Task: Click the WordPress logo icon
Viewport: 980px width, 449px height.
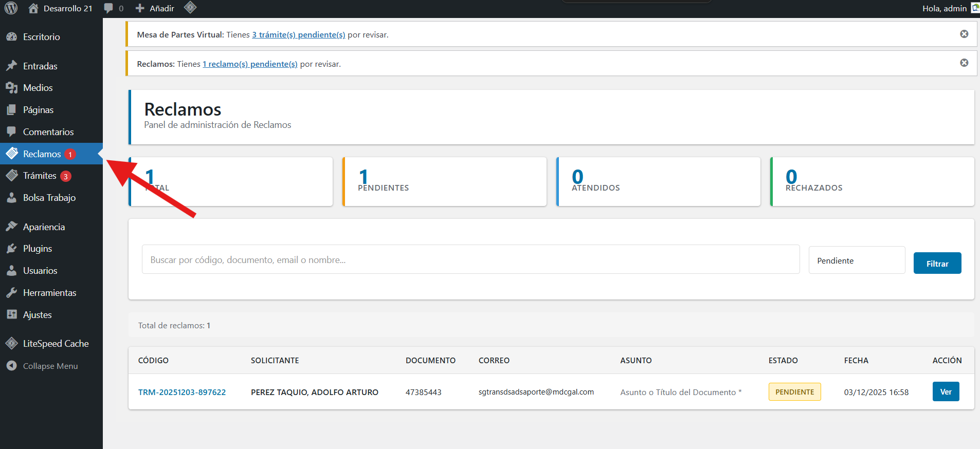Action: (x=11, y=8)
